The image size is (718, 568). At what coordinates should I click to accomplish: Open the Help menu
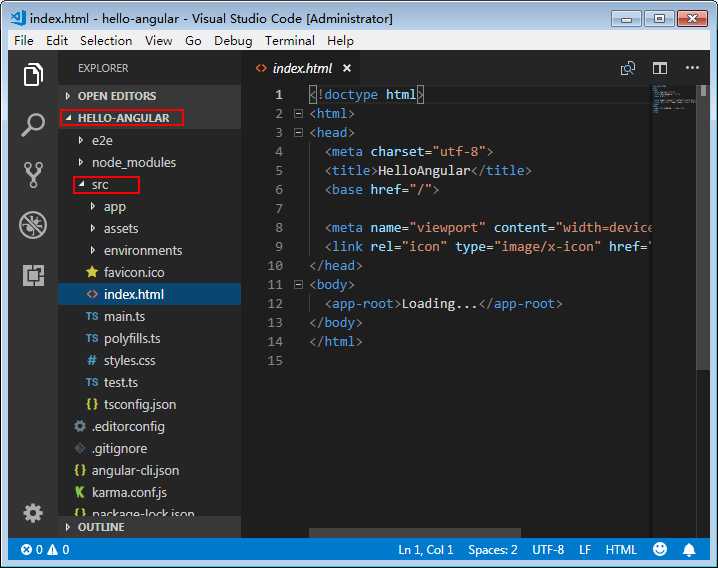pos(340,41)
